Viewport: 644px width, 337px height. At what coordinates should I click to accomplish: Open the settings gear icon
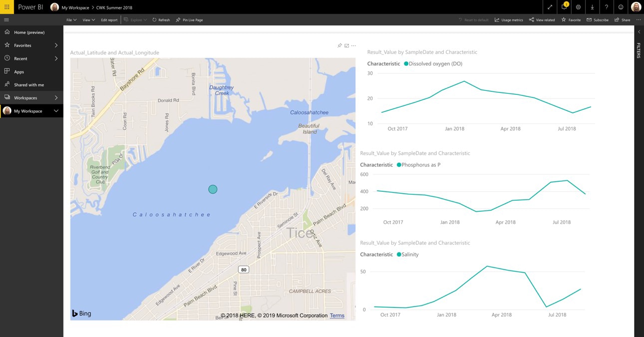click(578, 7)
